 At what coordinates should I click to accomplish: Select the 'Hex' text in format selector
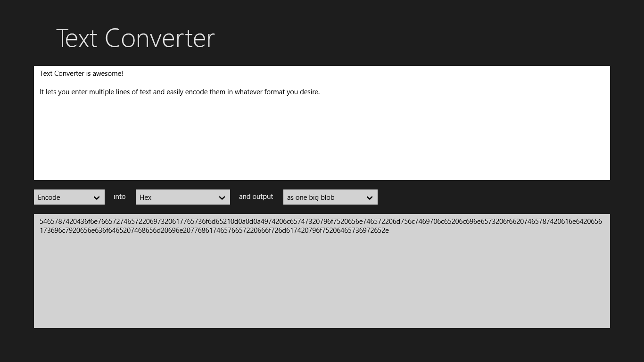(146, 197)
